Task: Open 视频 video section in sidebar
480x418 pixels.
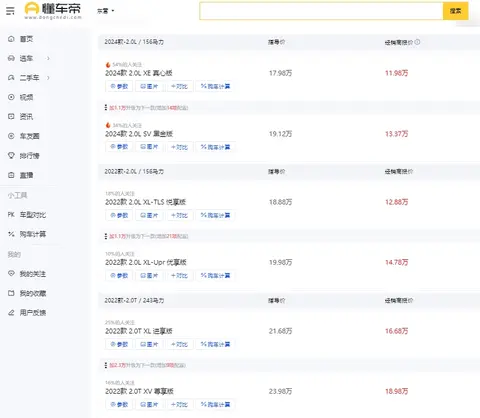Action: tap(21, 97)
